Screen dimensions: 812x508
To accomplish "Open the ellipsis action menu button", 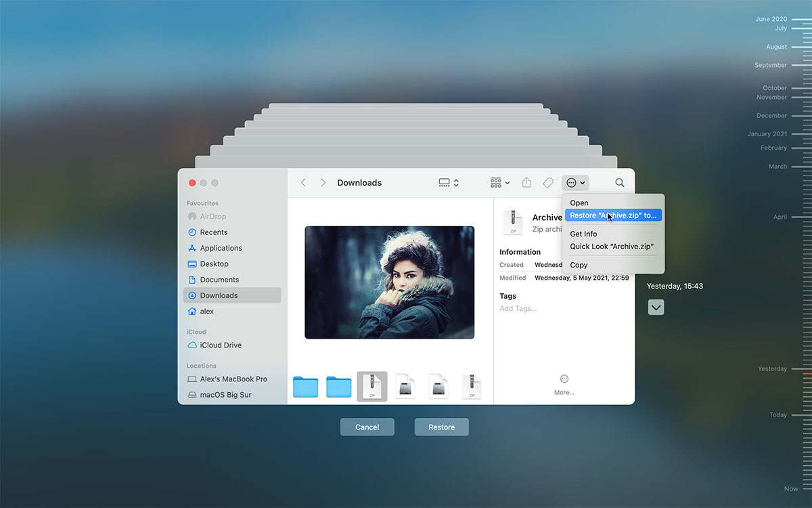I will 575,183.
